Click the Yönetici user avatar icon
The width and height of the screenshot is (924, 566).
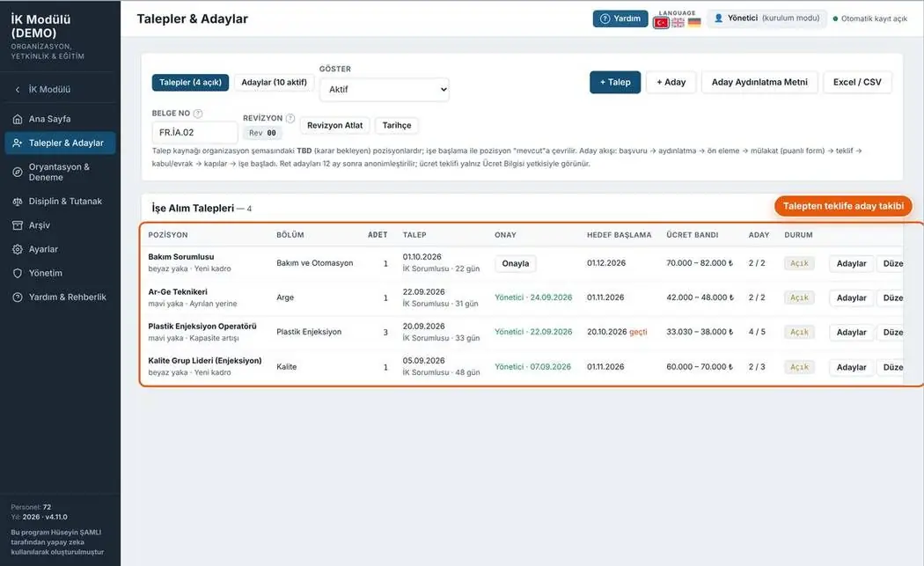click(718, 18)
